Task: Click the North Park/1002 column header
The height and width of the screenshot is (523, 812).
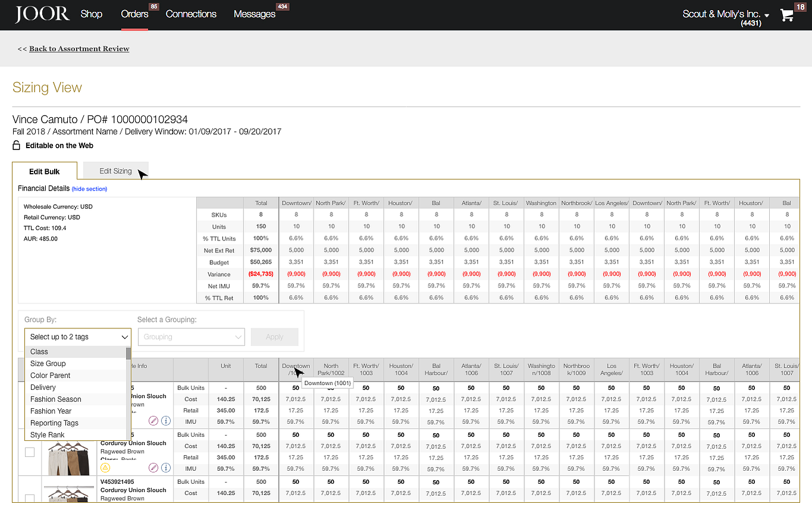Action: coord(331,369)
